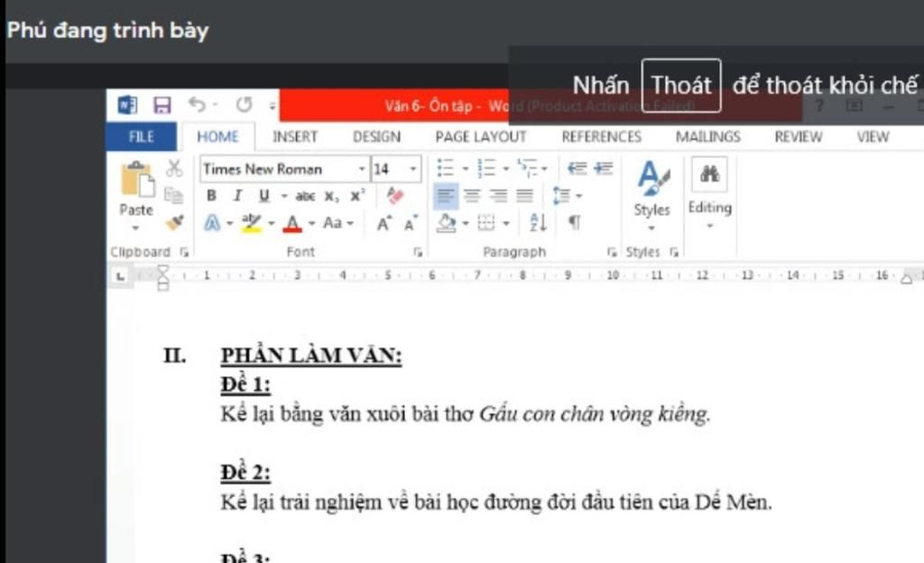Image resolution: width=924 pixels, height=563 pixels.
Task: Select the Format Painter brush
Action: coord(174,222)
